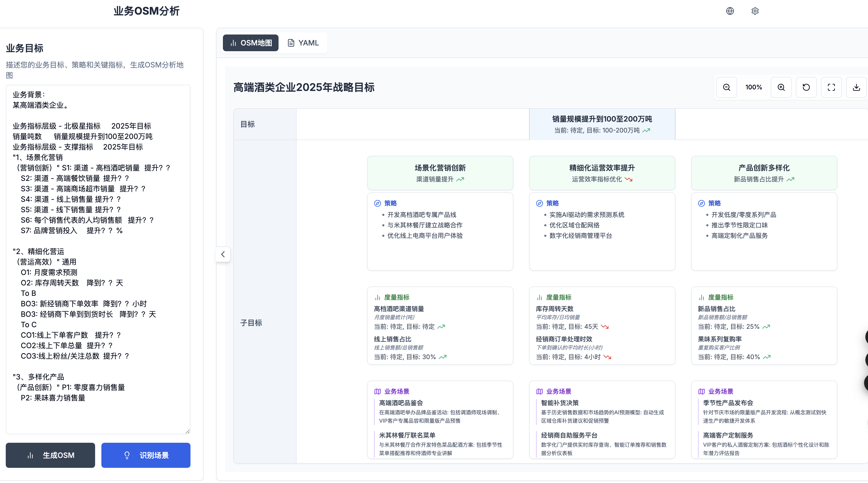Click the compass icon beside 场景化营销创新 策略
Screen dimensions: 868x483
377,203
